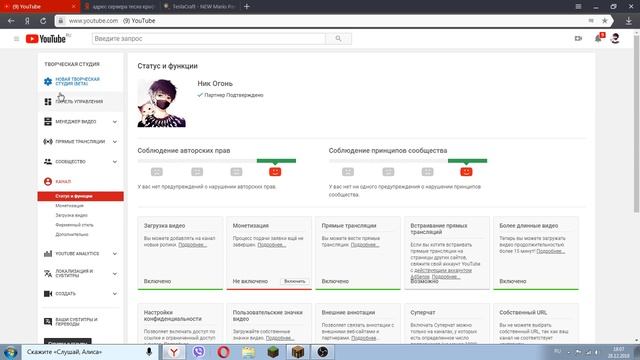Click the browser back arrow

click(11, 20)
